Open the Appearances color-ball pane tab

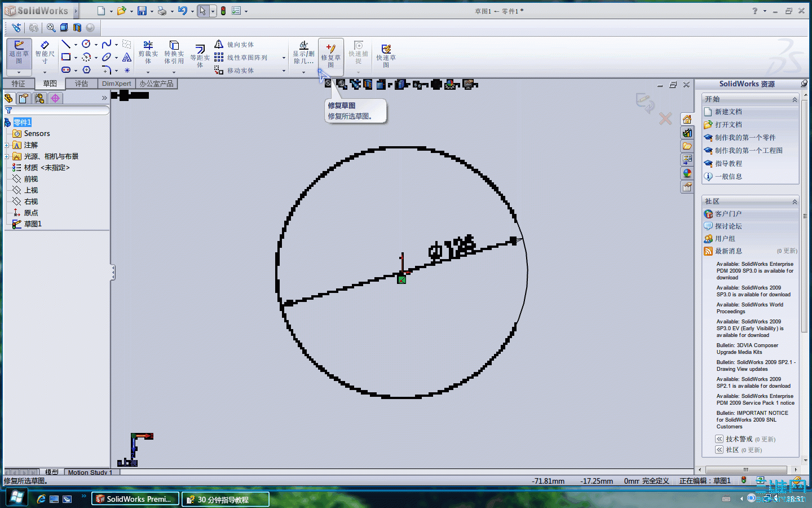(x=687, y=173)
